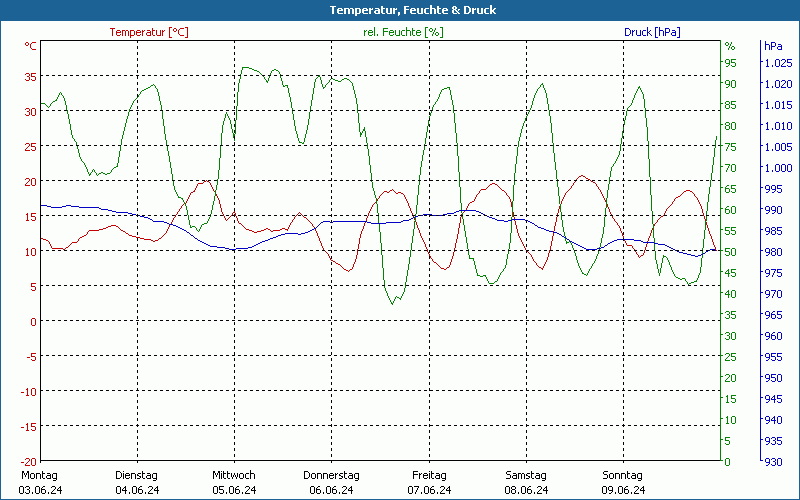
Task: Click the 35 tick on temperature axis
Action: click(x=31, y=77)
